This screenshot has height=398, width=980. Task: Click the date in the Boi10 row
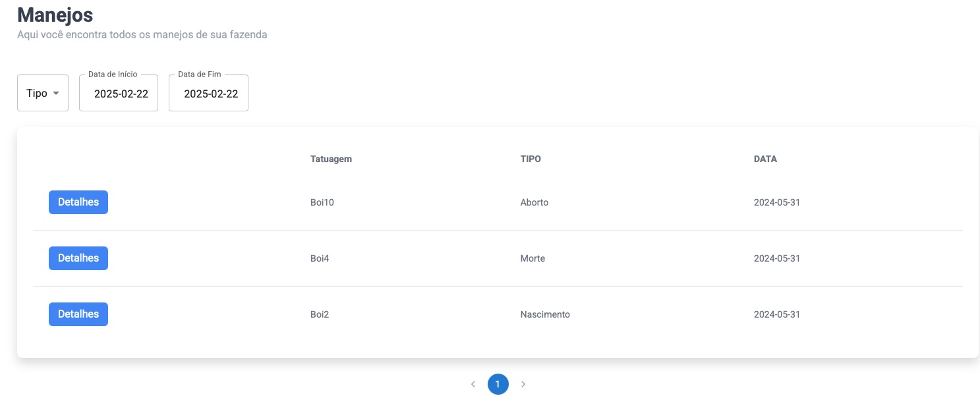coord(776,202)
